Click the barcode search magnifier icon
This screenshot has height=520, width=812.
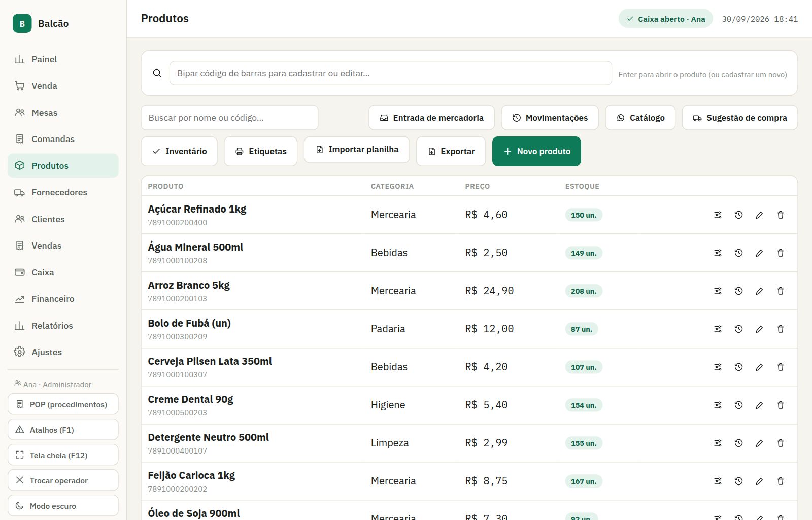tap(157, 73)
